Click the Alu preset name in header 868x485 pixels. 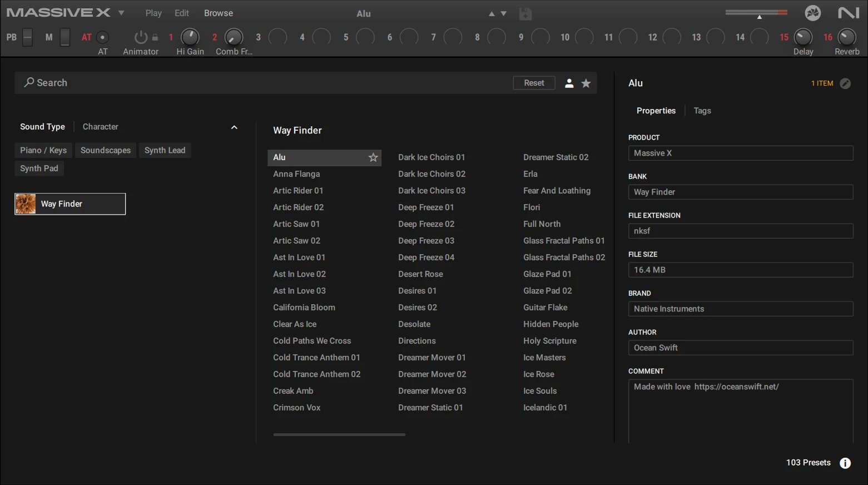click(x=364, y=14)
